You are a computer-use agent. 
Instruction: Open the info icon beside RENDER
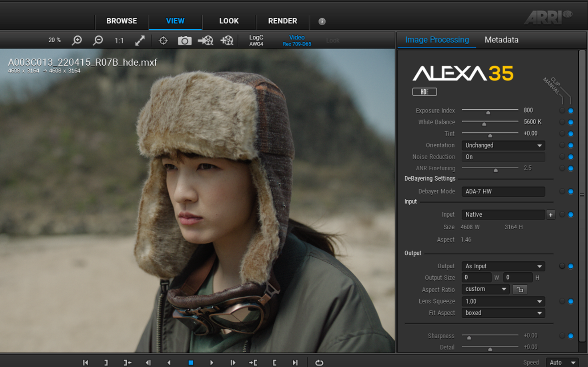(x=322, y=21)
